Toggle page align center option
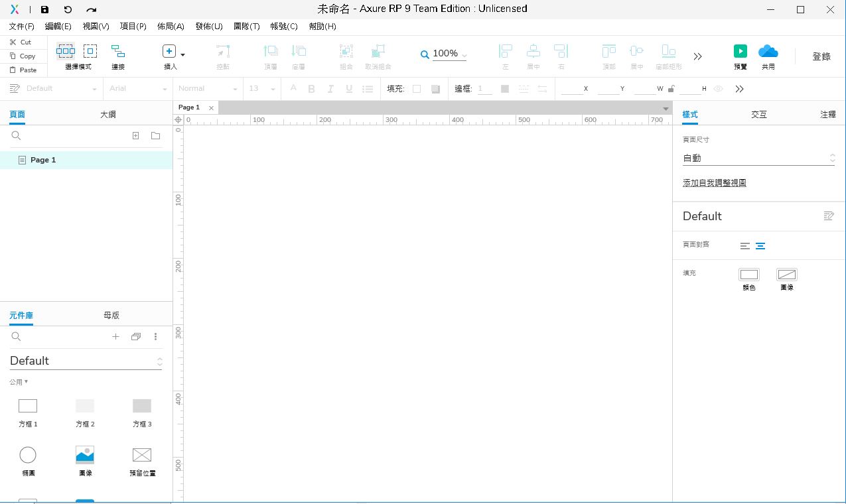 pos(760,246)
